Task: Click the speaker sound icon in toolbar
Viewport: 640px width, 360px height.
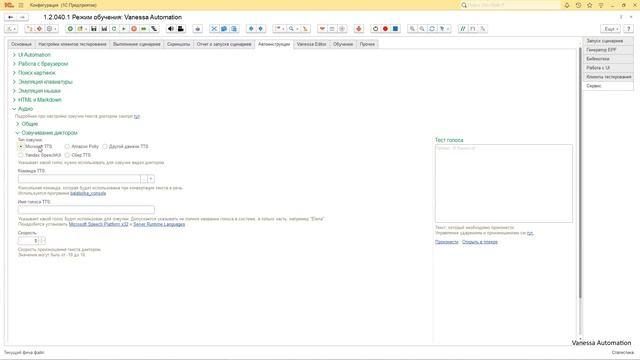Action: click(171, 29)
